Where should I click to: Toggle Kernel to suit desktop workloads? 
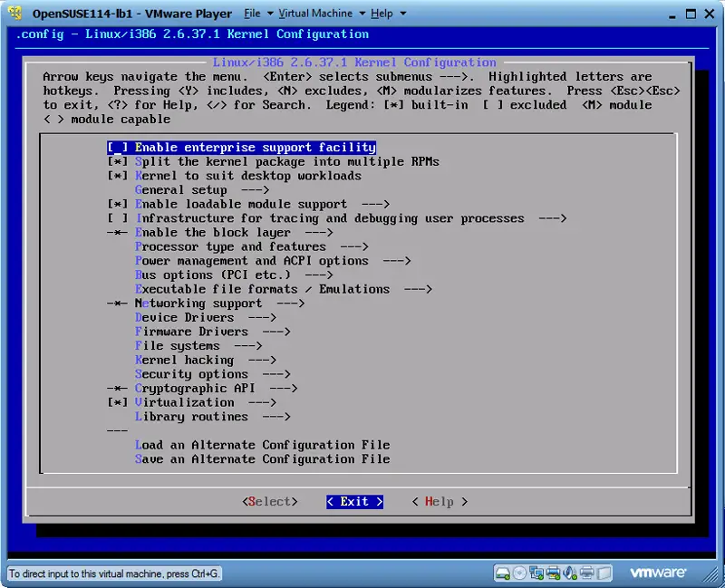click(235, 176)
